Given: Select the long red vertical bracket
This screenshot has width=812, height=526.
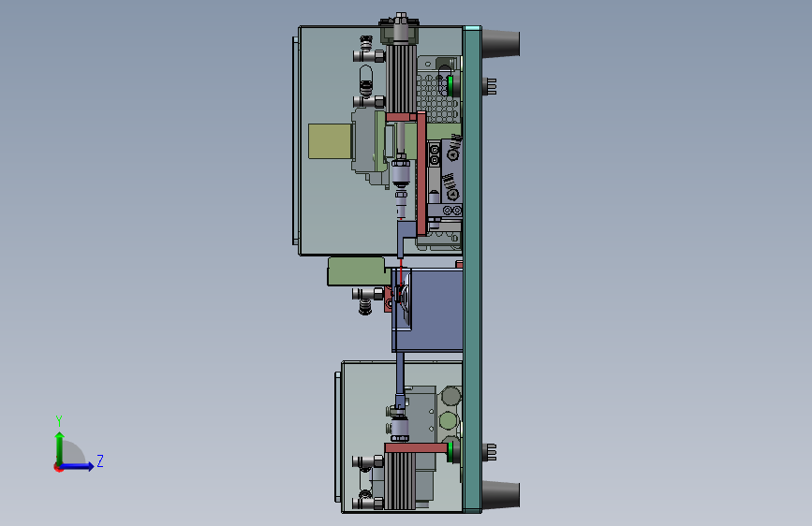Looking at the screenshot, I should [x=421, y=174].
